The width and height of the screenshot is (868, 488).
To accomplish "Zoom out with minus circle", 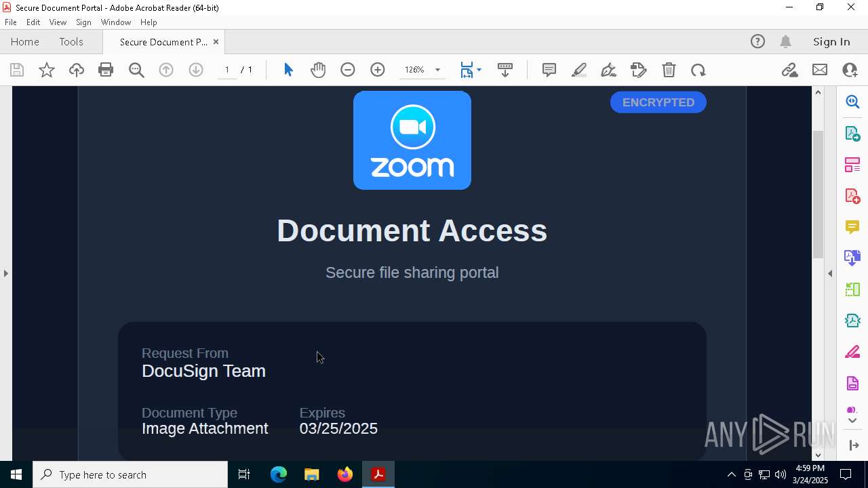I will pos(348,70).
